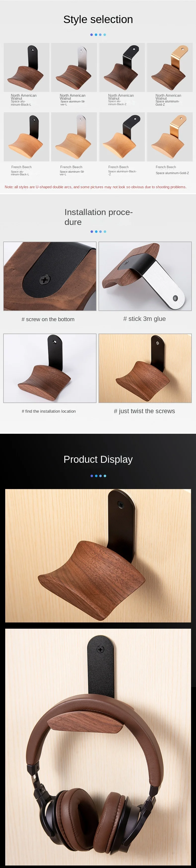Select the French Beech Black-L thumbnail
The height and width of the screenshot is (868, 196).
coord(27,137)
